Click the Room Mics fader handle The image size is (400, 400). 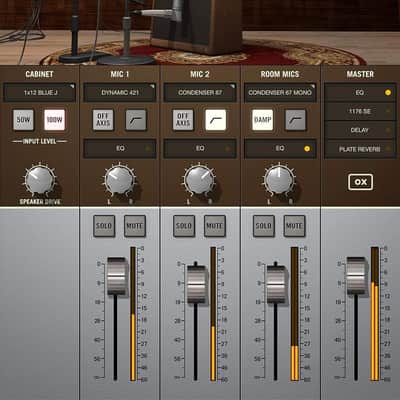pyautogui.click(x=277, y=284)
